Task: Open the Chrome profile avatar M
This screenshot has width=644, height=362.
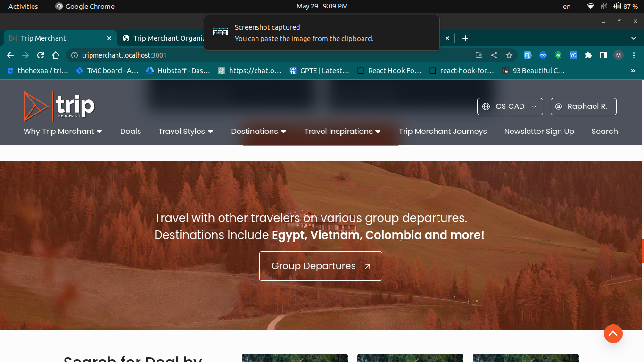Action: (619, 55)
